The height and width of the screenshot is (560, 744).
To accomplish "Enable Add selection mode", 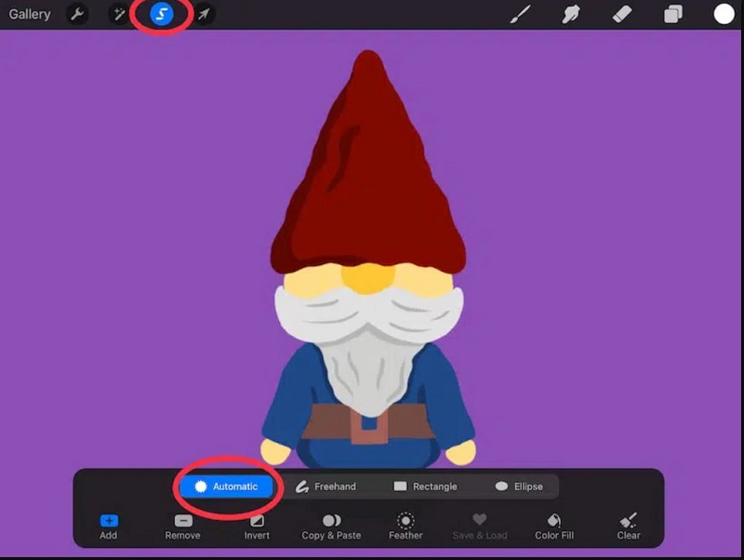I will click(109, 526).
